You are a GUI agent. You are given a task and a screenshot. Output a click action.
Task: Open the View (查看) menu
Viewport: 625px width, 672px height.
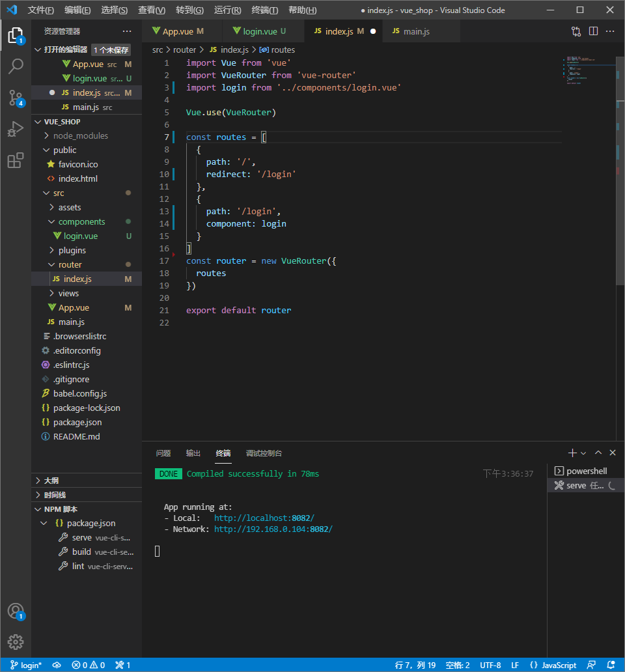[152, 10]
